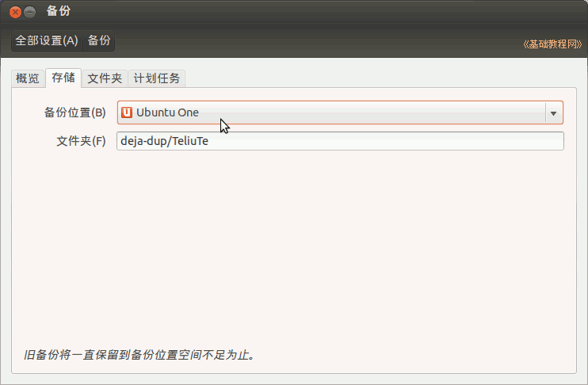Open 全部设置(A) all settings

tap(47, 40)
